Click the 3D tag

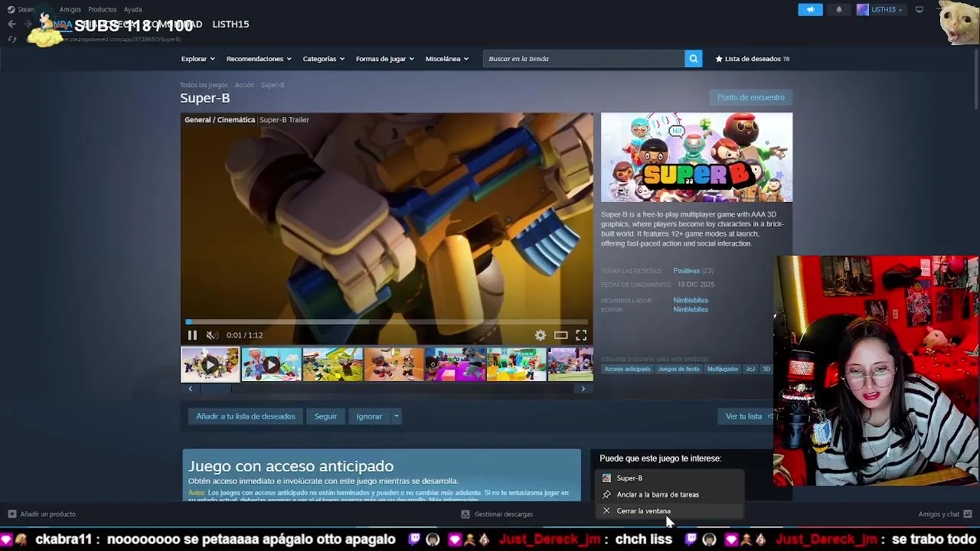(766, 369)
